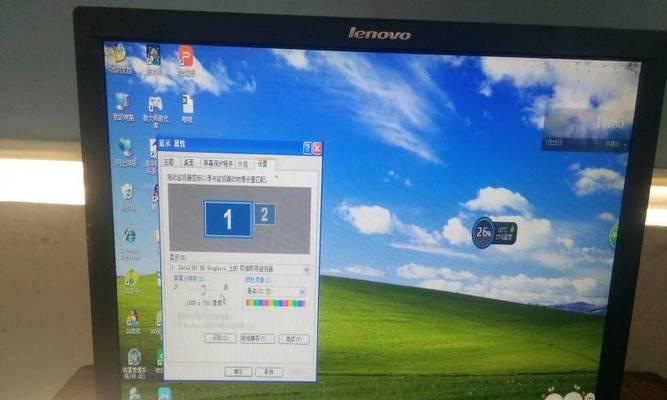Launch the orange WPS Presentation desktop icon
667x400 pixels.
(186, 61)
